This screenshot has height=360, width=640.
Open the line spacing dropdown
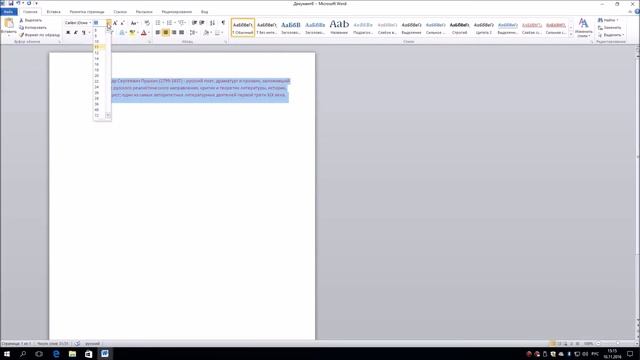pos(193,32)
